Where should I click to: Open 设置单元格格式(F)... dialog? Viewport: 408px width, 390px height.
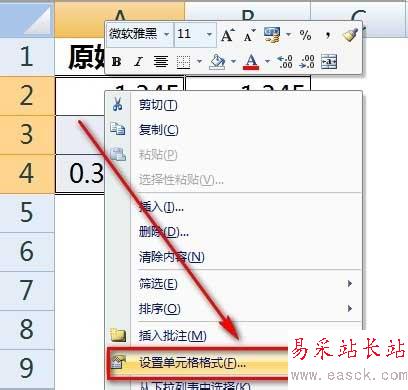198,363
